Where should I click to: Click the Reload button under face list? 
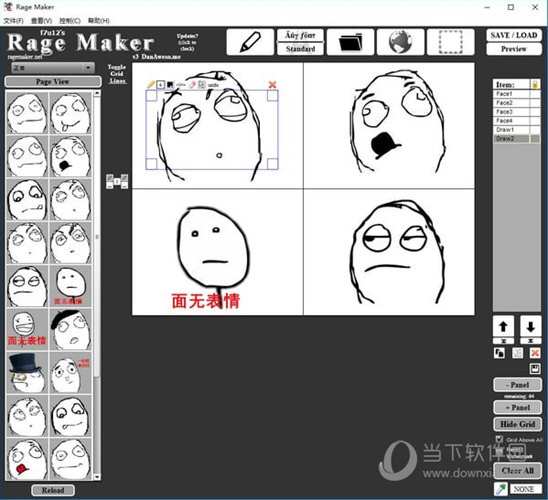pyautogui.click(x=53, y=490)
